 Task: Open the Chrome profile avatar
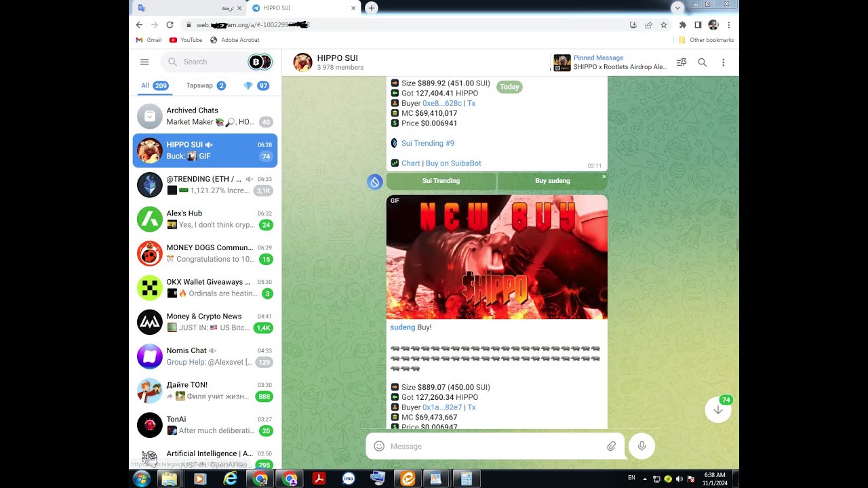(x=713, y=25)
